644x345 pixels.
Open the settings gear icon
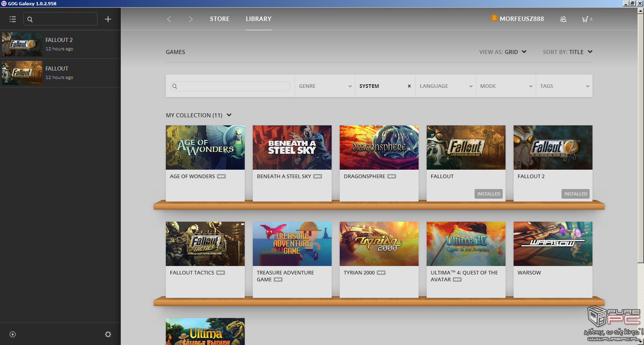pyautogui.click(x=108, y=334)
